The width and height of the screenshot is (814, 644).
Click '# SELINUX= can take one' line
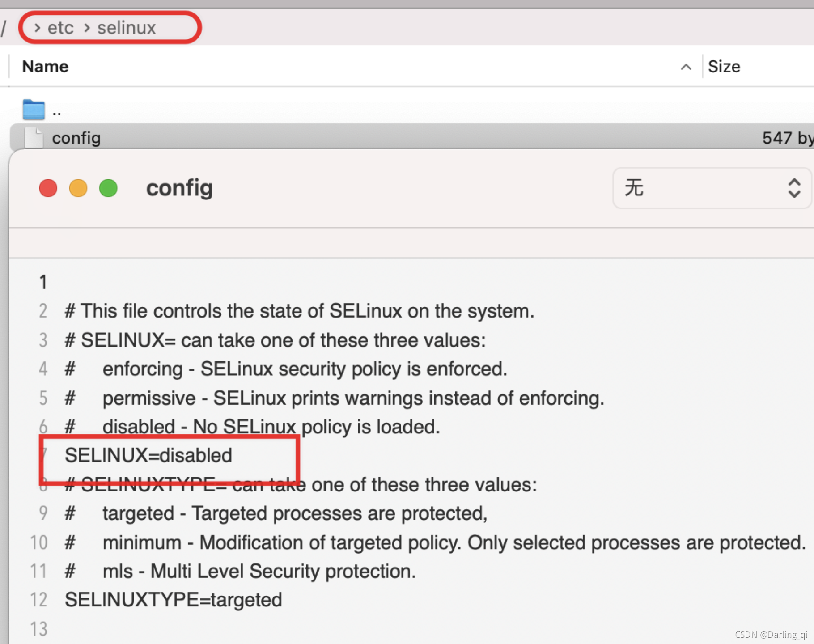pyautogui.click(x=276, y=340)
